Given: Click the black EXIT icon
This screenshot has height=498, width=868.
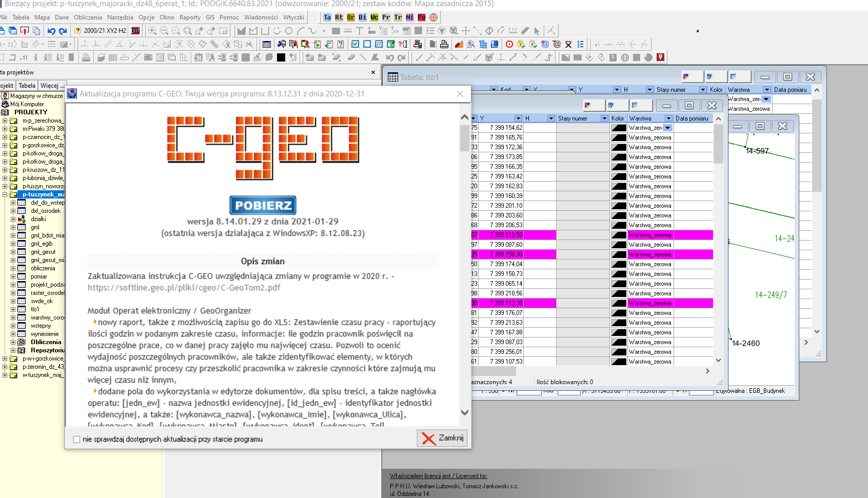Looking at the screenshot, I should click(135, 31).
